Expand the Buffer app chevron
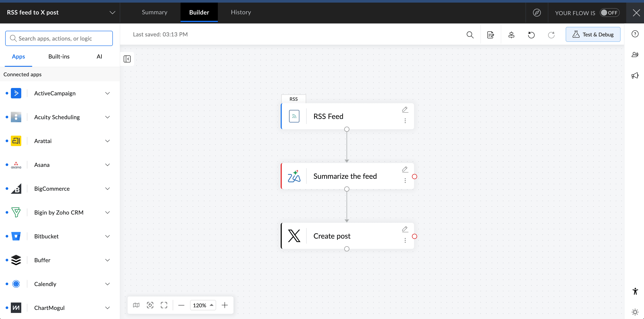This screenshot has width=644, height=319. coord(107,260)
